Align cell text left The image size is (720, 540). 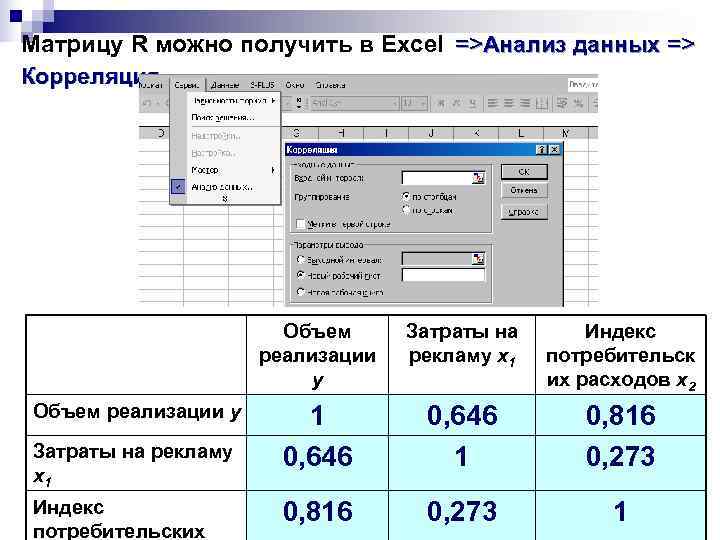(x=493, y=103)
